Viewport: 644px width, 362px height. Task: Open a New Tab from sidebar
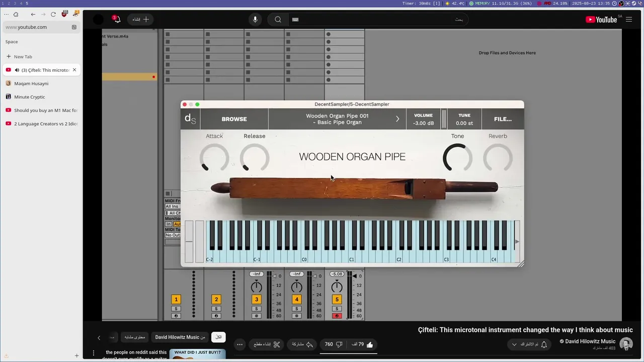[x=42, y=57]
